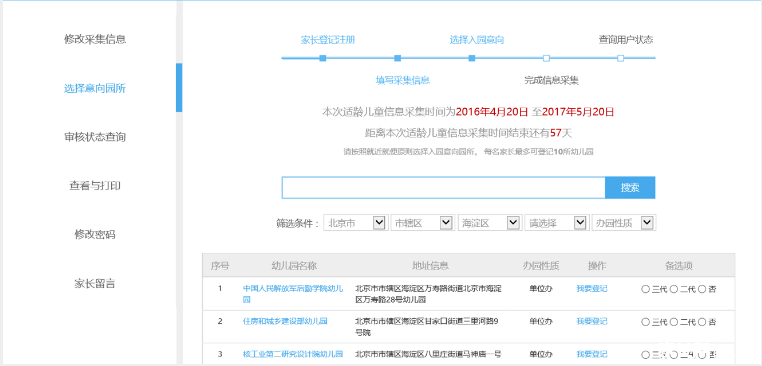Open 修改密码 in the sidebar
Screen dimensions: 762x366
click(x=95, y=235)
